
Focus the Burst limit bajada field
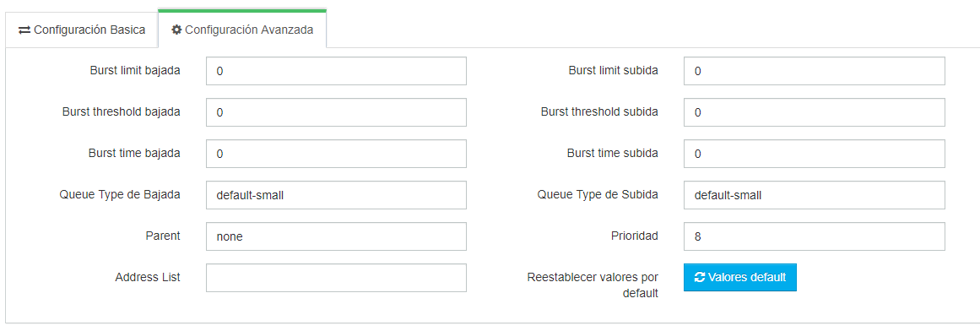click(336, 71)
